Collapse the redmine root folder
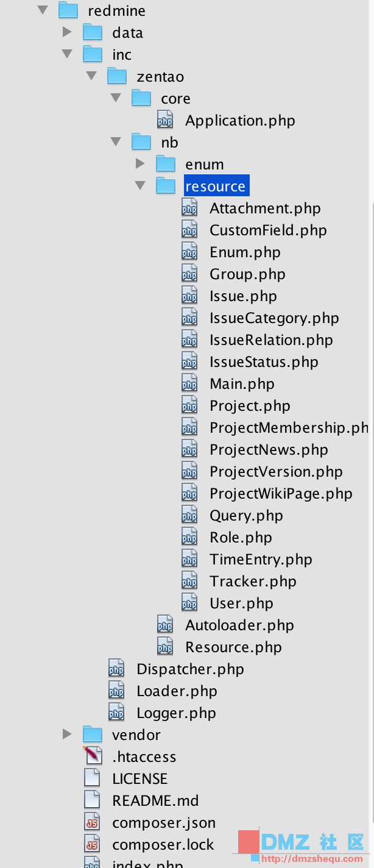 (x=43, y=10)
